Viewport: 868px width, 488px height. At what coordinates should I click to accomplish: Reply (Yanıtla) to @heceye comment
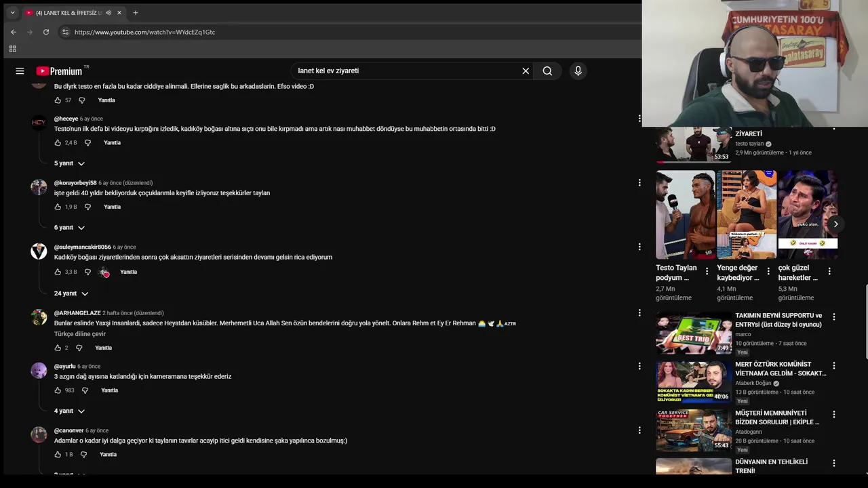point(112,143)
